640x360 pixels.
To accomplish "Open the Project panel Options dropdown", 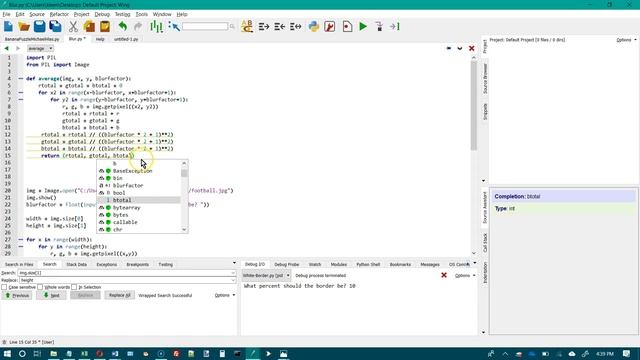I will (627, 40).
